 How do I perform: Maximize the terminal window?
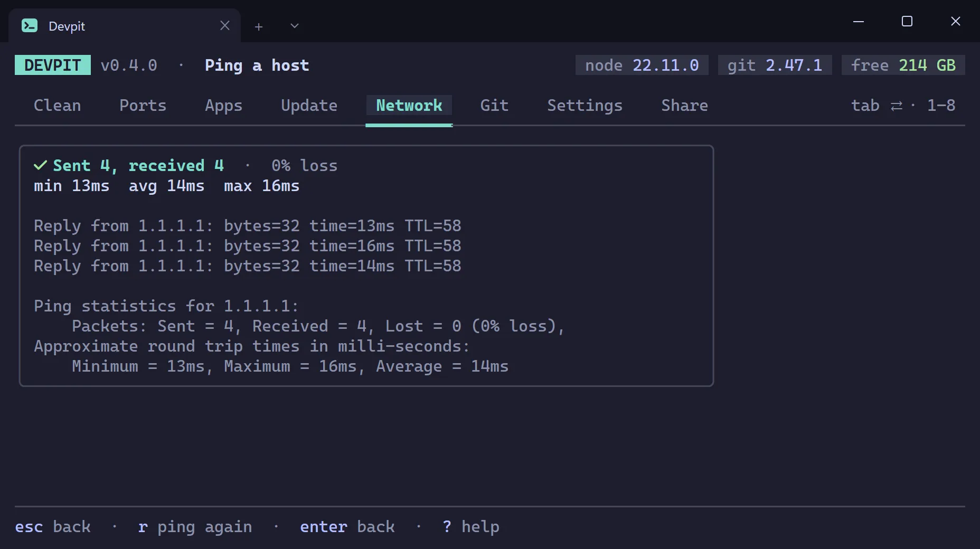(907, 21)
